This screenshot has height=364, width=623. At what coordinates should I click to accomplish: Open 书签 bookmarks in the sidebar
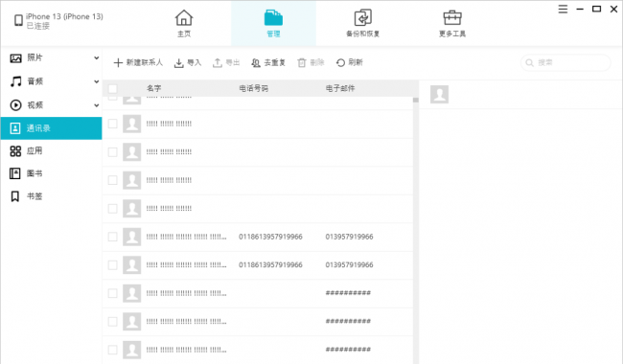coord(51,196)
